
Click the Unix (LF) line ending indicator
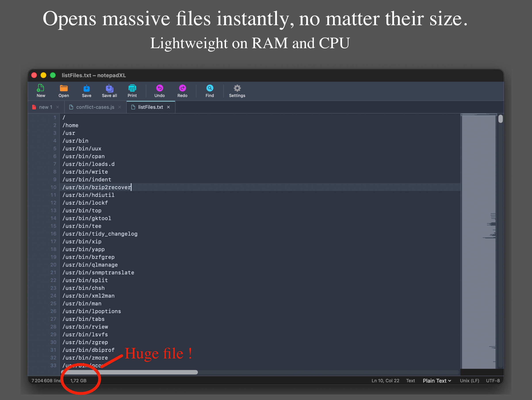pos(469,381)
